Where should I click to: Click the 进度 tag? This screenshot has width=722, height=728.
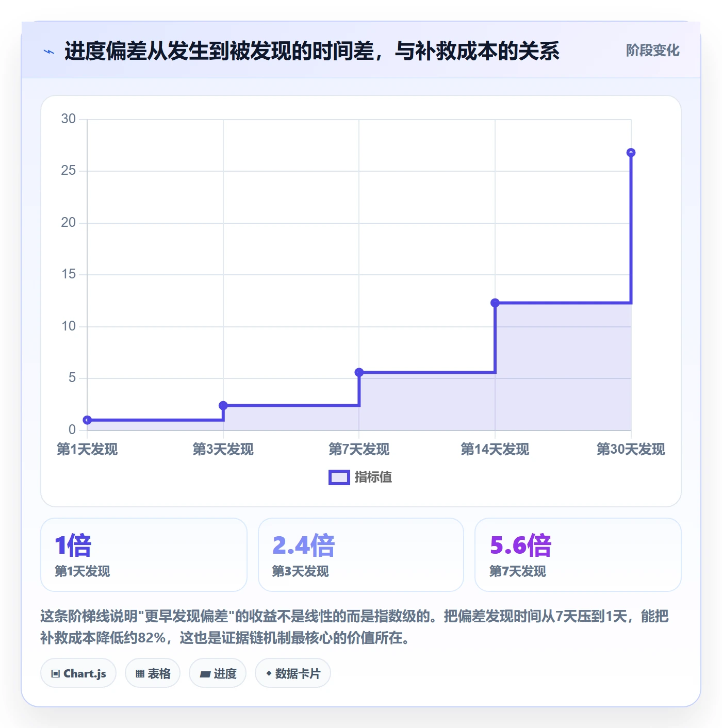218,673
